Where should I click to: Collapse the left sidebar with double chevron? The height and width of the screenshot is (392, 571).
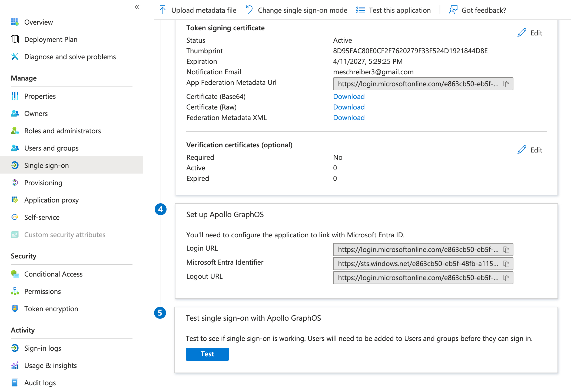[137, 7]
